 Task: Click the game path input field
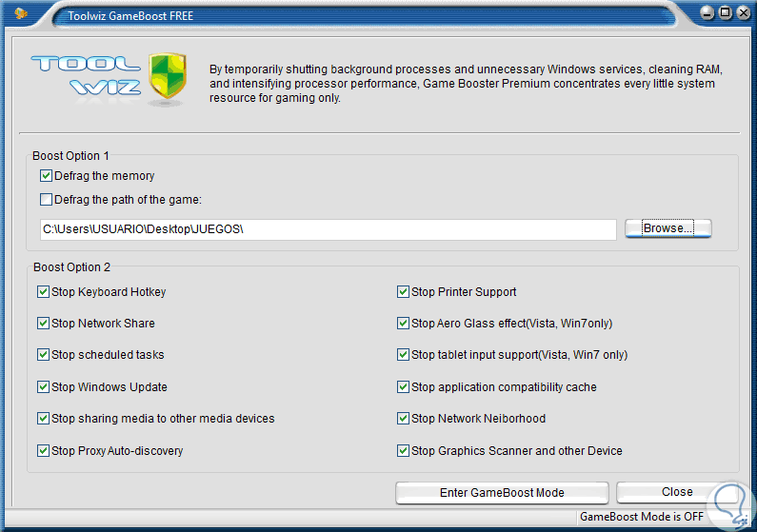click(329, 229)
